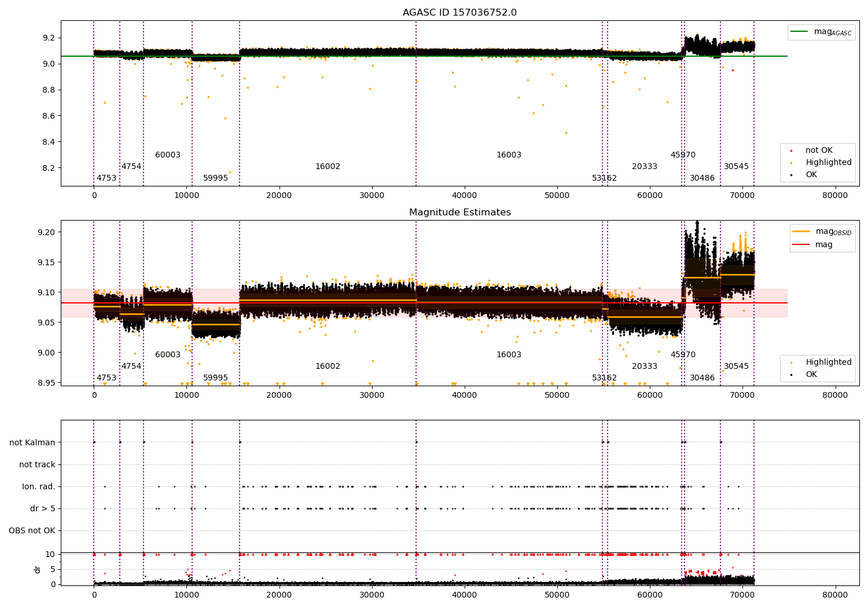Screen dimensions: 868x608
Task: Click obsid label 30545 in Magnitude Estimates plot
Action: [x=736, y=366]
